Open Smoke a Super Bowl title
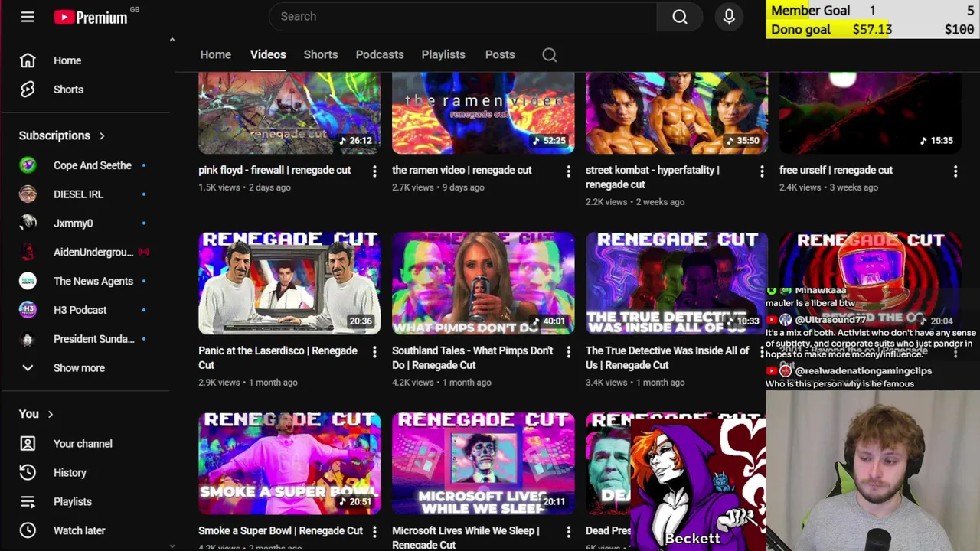This screenshot has width=980, height=551. pyautogui.click(x=280, y=531)
